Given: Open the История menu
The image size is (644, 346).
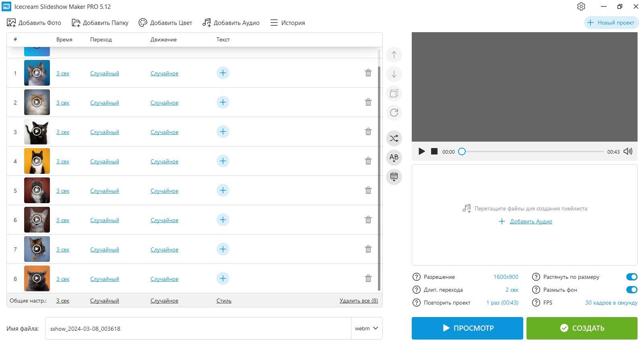Looking at the screenshot, I should pos(287,23).
